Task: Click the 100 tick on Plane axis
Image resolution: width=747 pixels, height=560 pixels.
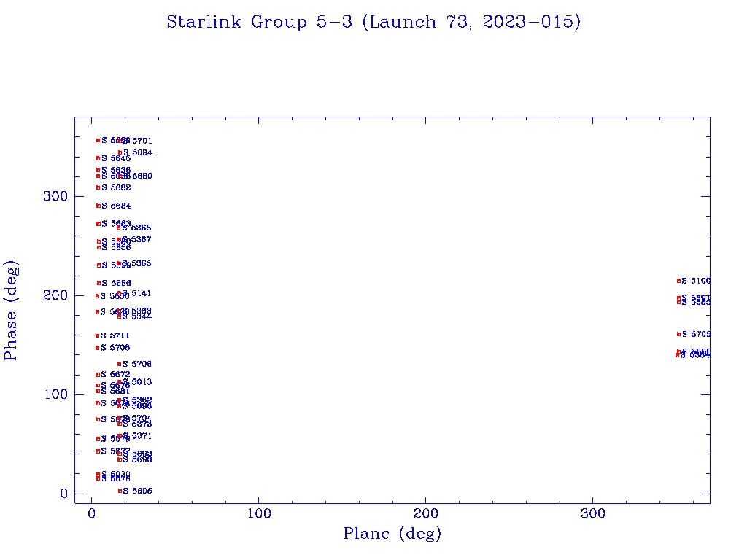Action: point(259,513)
